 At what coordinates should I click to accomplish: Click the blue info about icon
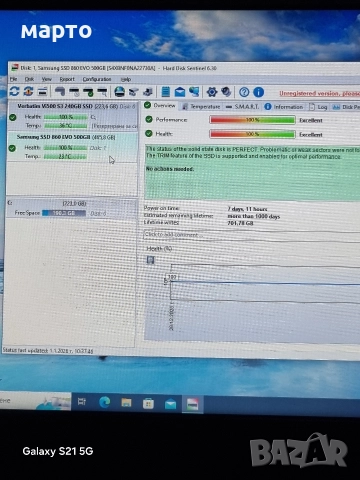258,92
